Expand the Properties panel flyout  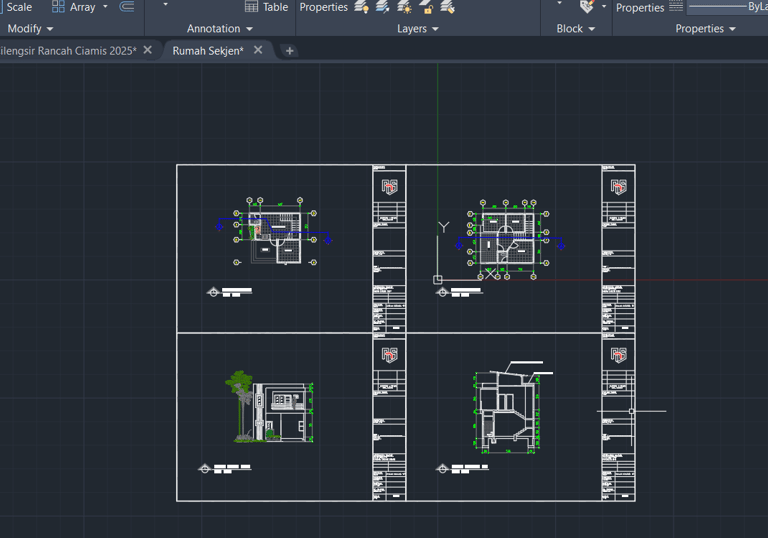click(x=705, y=29)
